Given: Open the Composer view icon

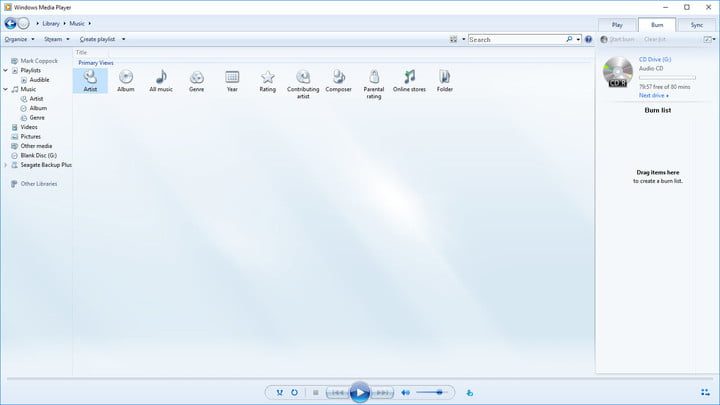Looking at the screenshot, I should tap(339, 78).
